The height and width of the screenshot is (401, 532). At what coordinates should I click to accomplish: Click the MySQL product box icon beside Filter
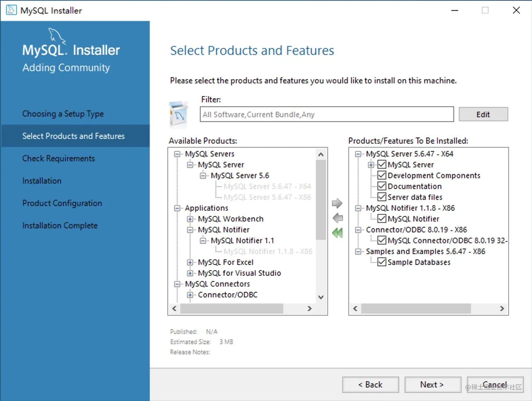[x=179, y=114]
